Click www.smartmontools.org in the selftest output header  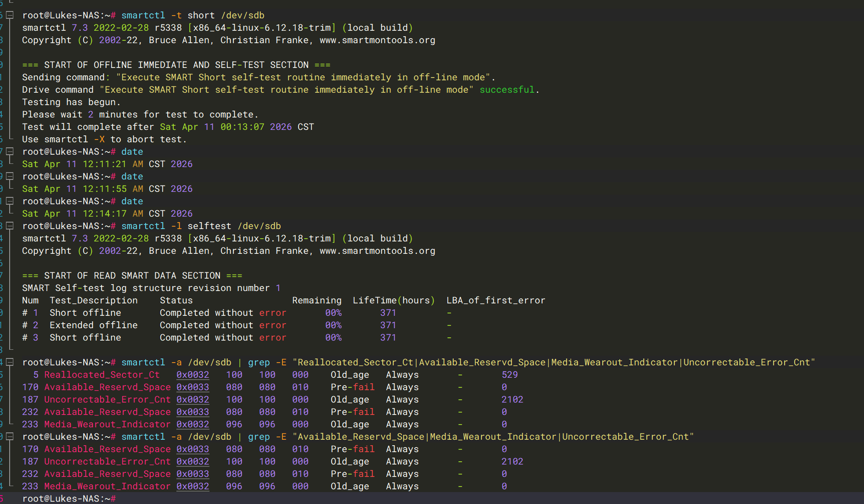377,251
